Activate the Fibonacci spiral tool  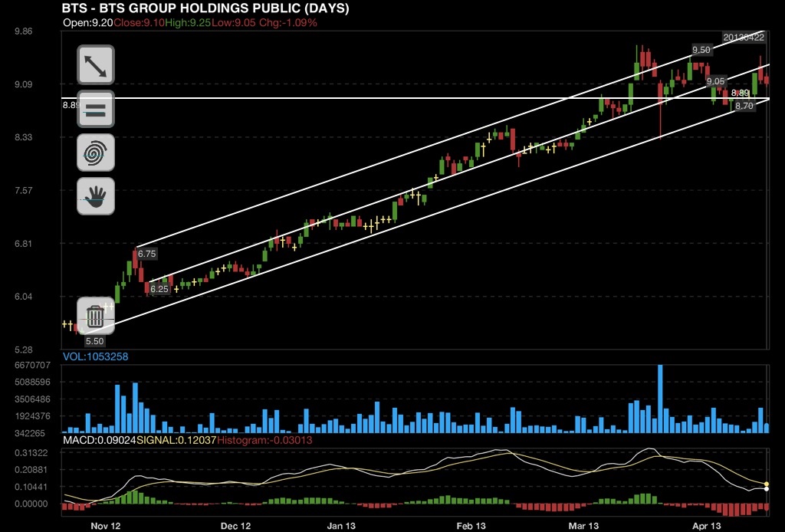click(x=96, y=153)
